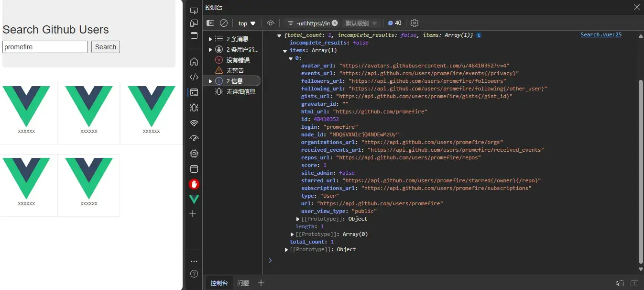Collapse the array index 0 entry
The image size is (644, 290).
(x=291, y=58)
